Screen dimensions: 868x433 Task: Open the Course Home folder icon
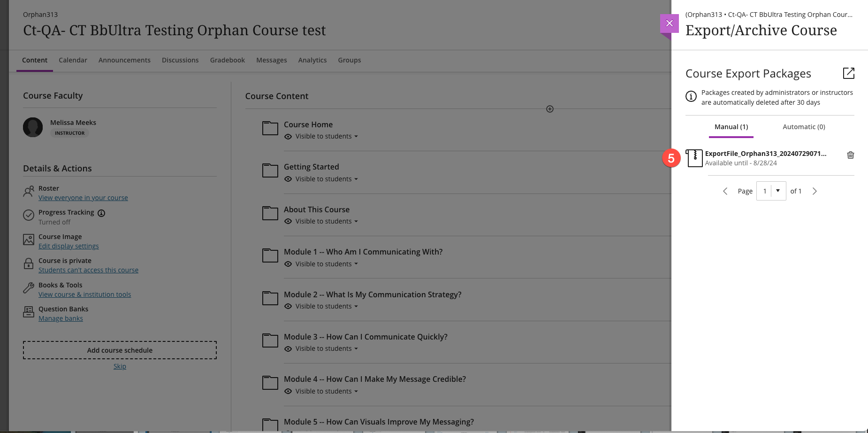point(270,128)
